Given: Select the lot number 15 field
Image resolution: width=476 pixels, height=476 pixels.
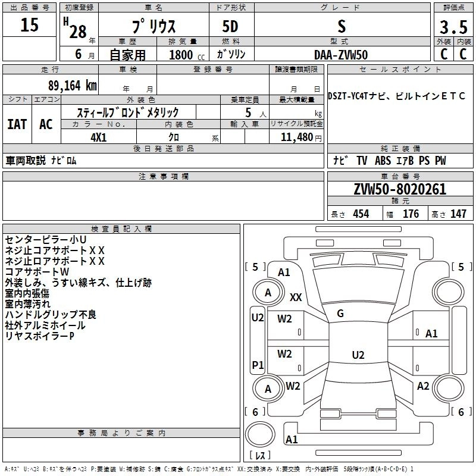Looking at the screenshot, I should point(30,26).
